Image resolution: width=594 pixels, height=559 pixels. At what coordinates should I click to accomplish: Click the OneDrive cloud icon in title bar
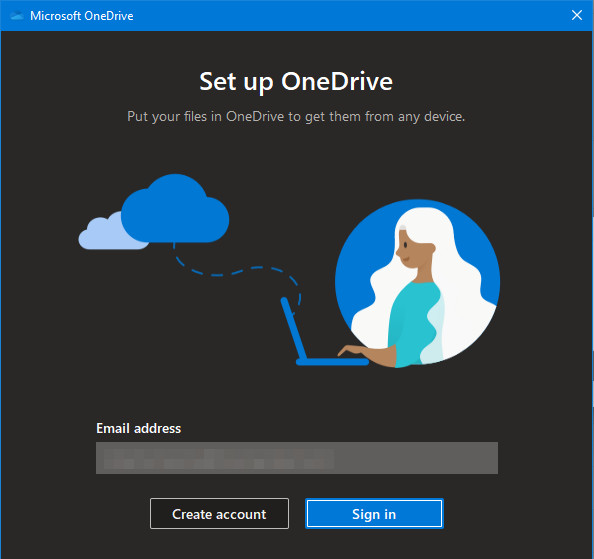coord(17,16)
